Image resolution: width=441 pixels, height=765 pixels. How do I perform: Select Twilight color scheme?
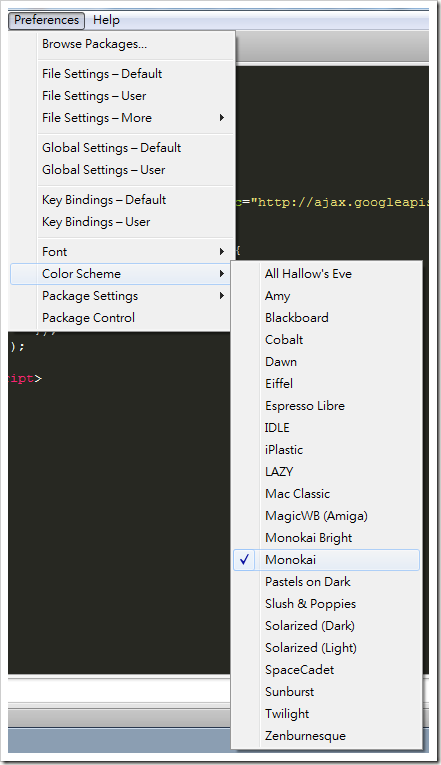[326, 714]
